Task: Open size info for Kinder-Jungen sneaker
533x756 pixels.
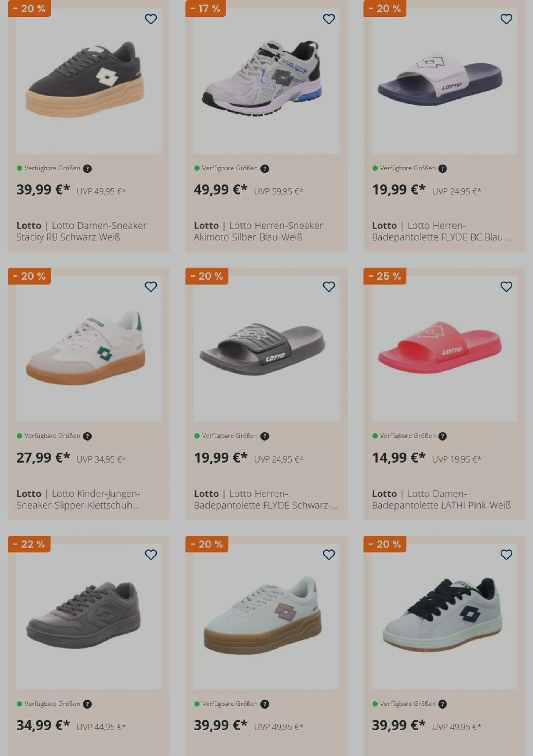Action: tap(87, 436)
